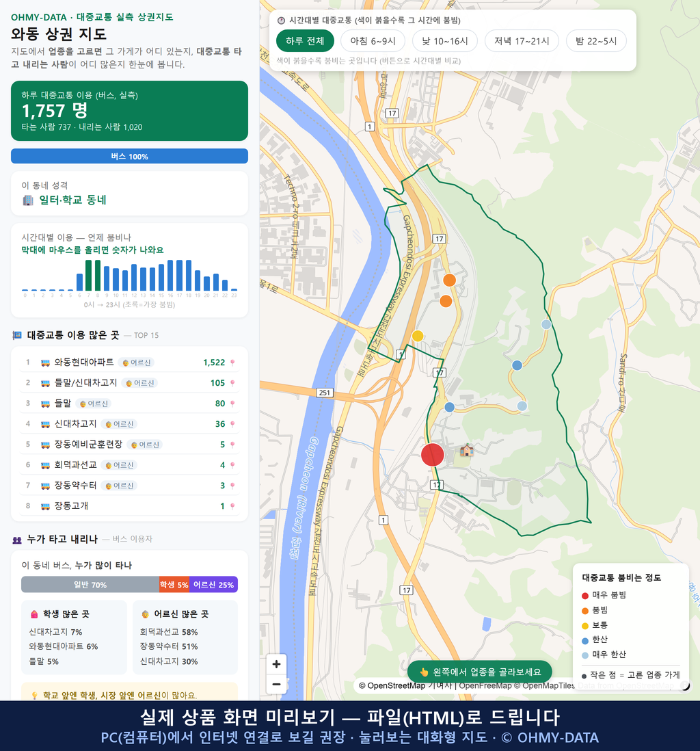Viewport: 700px width, 751px height.
Task: Click the 버스 100% share bar
Action: coord(129,156)
